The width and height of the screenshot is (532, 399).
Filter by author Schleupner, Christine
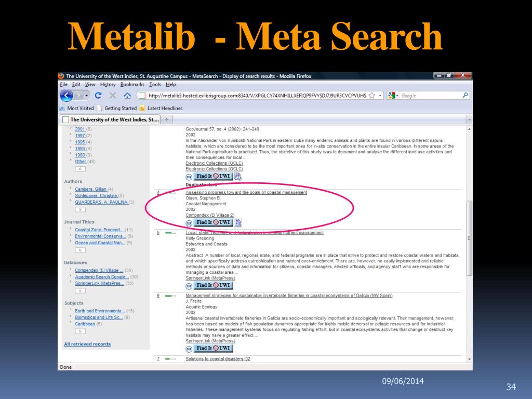96,196
